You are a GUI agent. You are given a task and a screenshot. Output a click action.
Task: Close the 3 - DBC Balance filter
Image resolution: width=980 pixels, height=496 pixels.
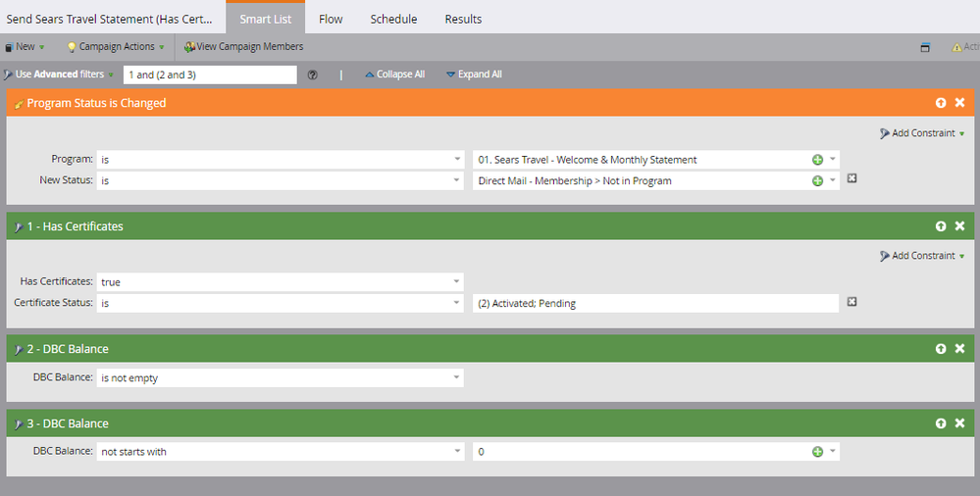959,423
